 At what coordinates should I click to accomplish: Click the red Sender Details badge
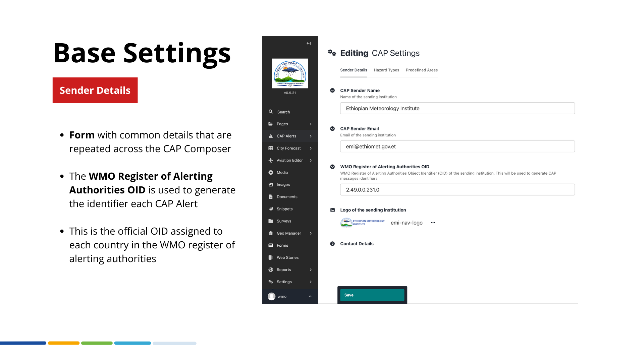point(95,90)
